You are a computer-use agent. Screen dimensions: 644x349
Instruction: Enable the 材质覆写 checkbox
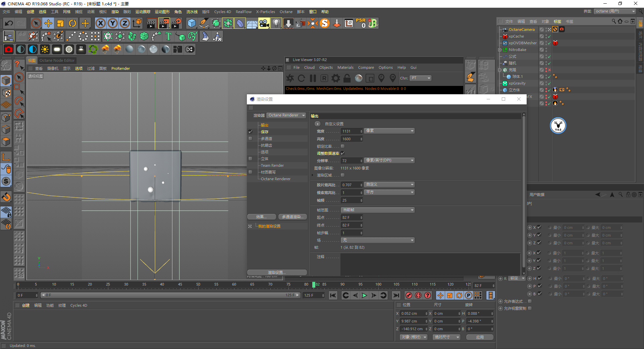tap(250, 172)
